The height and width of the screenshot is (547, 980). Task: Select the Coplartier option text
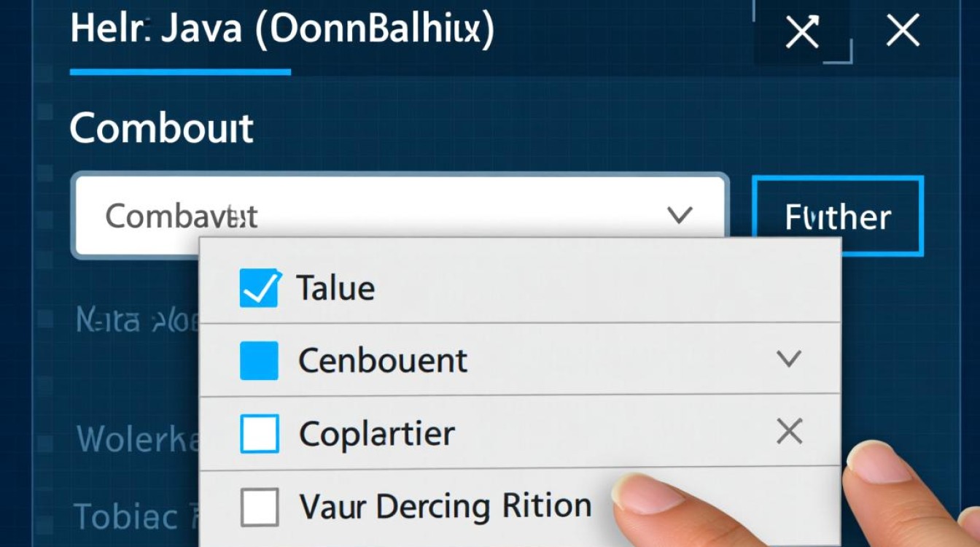(377, 435)
